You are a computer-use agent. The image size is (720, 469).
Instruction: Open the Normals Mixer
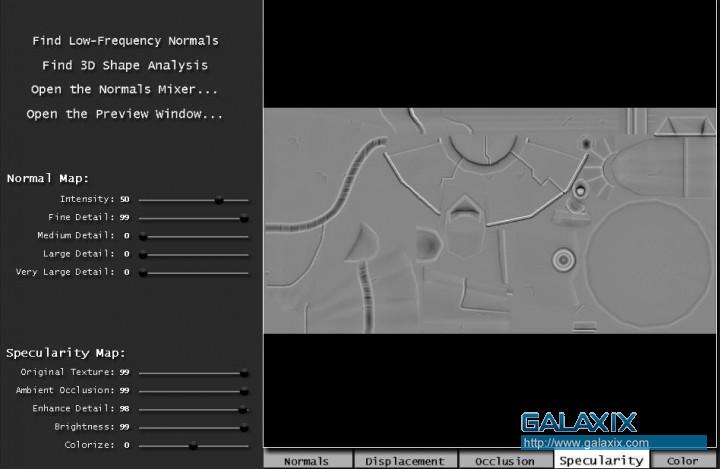(x=125, y=89)
